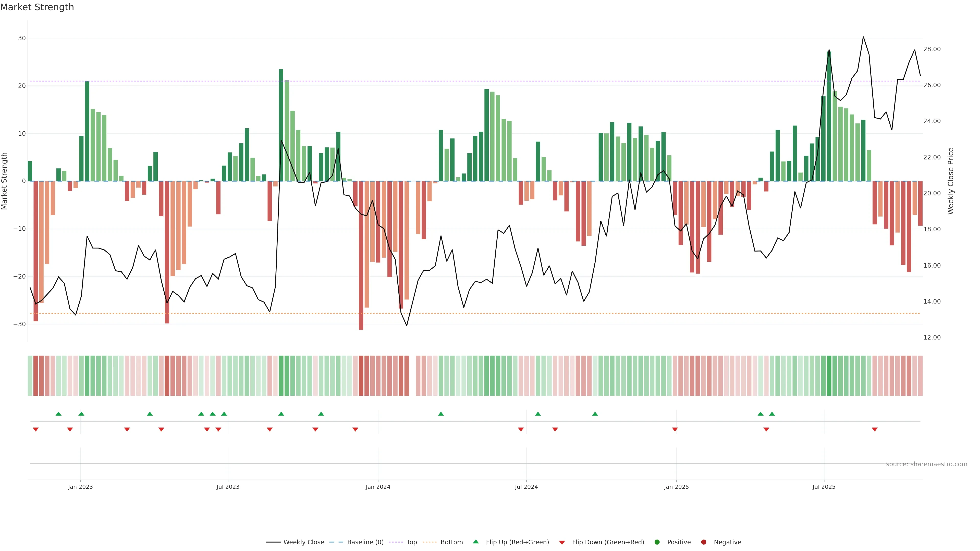980x551 pixels.
Task: Click the Bottom legend line icon
Action: [430, 542]
